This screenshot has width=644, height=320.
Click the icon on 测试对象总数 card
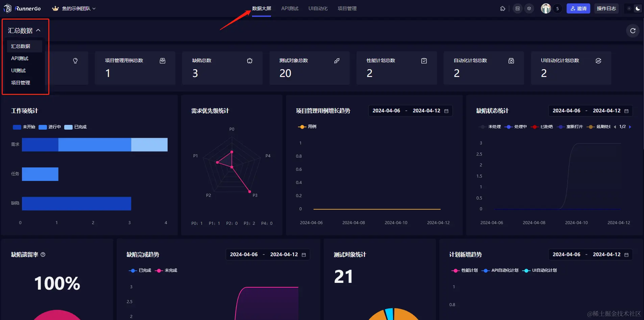point(337,61)
